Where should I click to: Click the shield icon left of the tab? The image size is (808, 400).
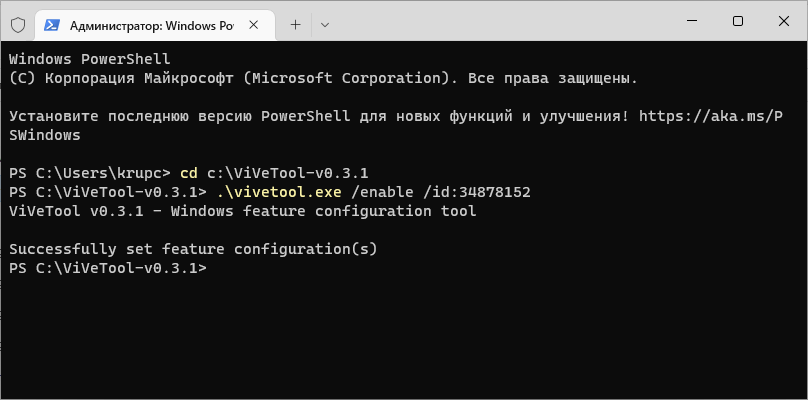click(x=19, y=24)
